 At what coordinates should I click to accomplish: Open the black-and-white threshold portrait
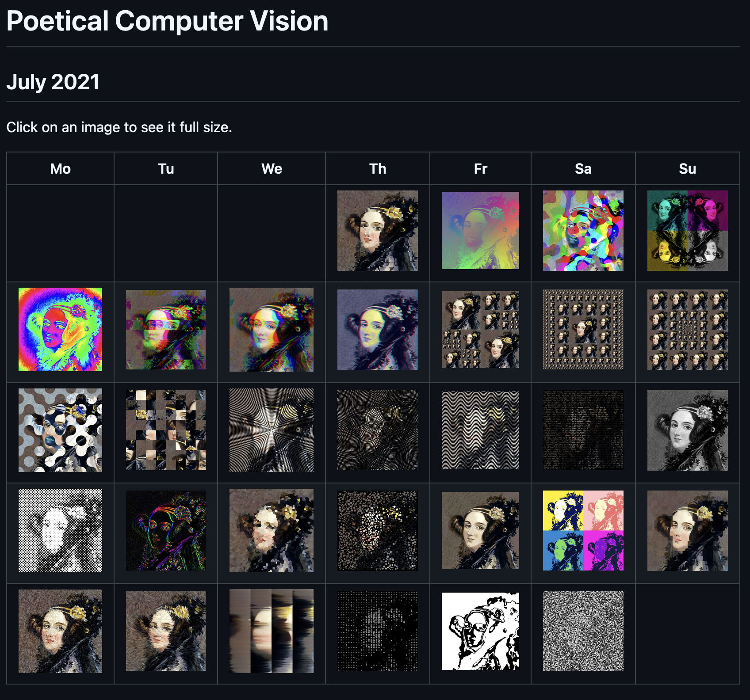(480, 632)
